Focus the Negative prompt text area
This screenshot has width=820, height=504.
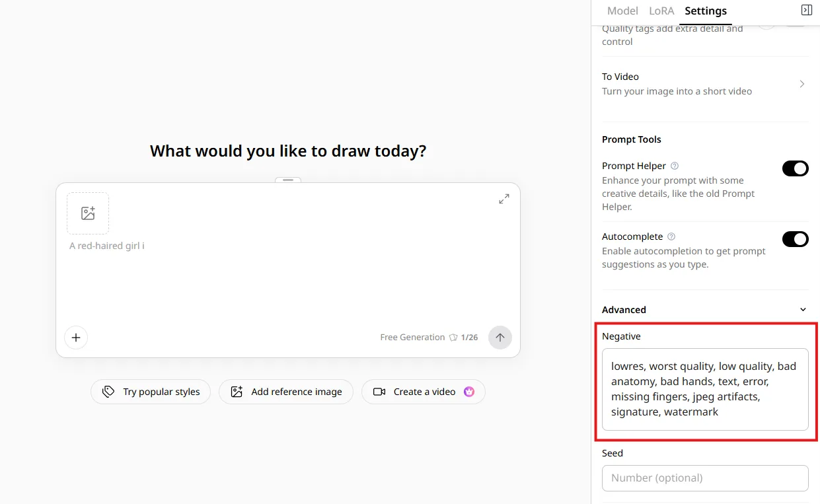coord(705,390)
